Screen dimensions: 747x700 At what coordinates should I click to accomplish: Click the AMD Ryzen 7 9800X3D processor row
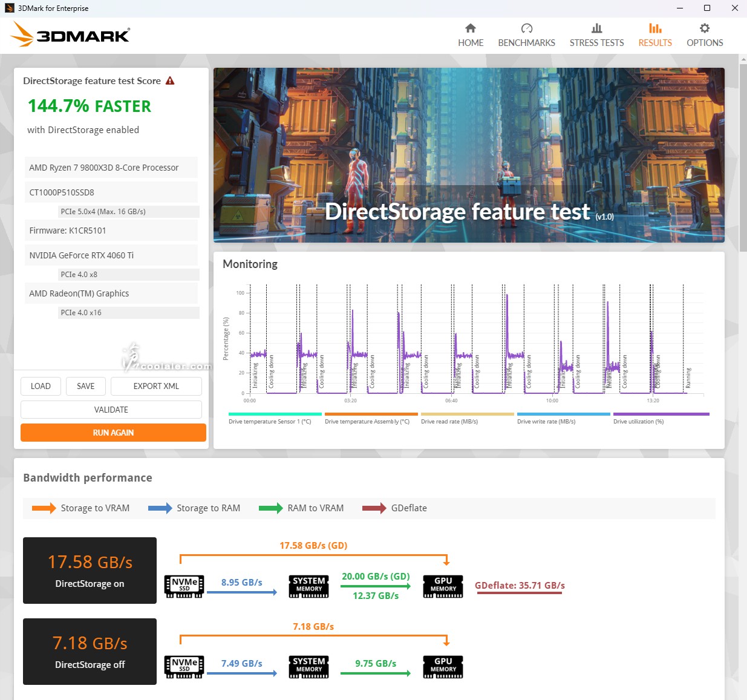[x=111, y=168]
